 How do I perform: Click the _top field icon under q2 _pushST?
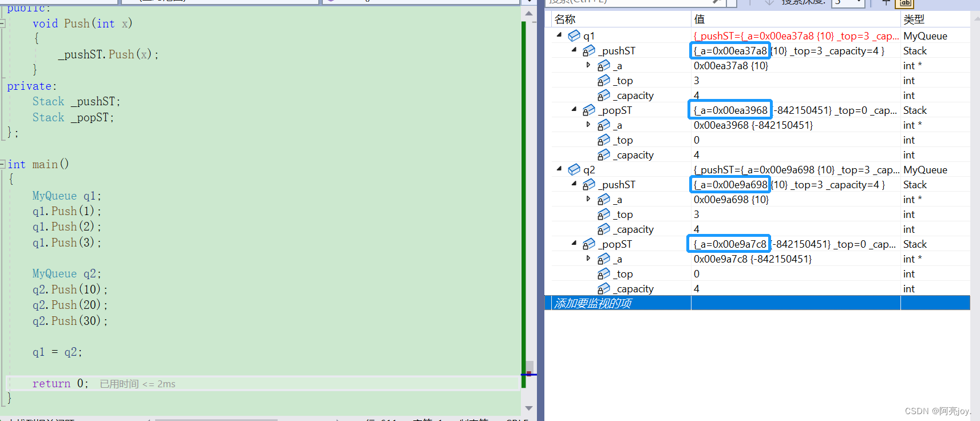click(604, 215)
